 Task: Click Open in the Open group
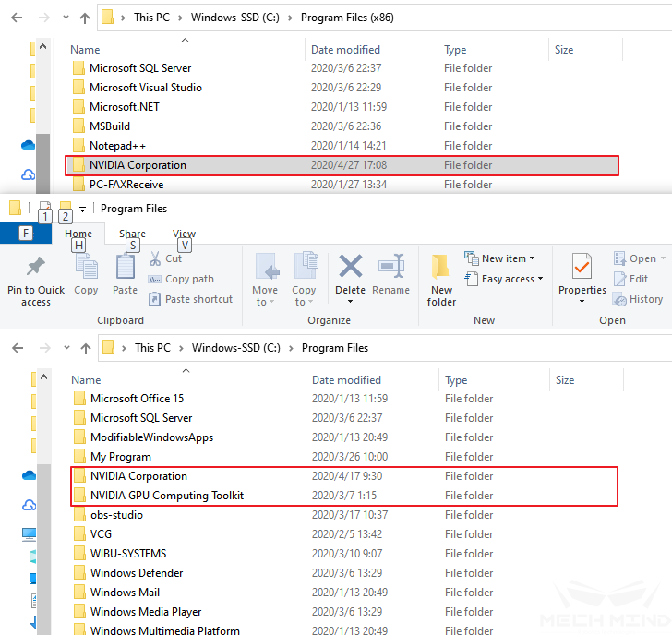tap(639, 258)
